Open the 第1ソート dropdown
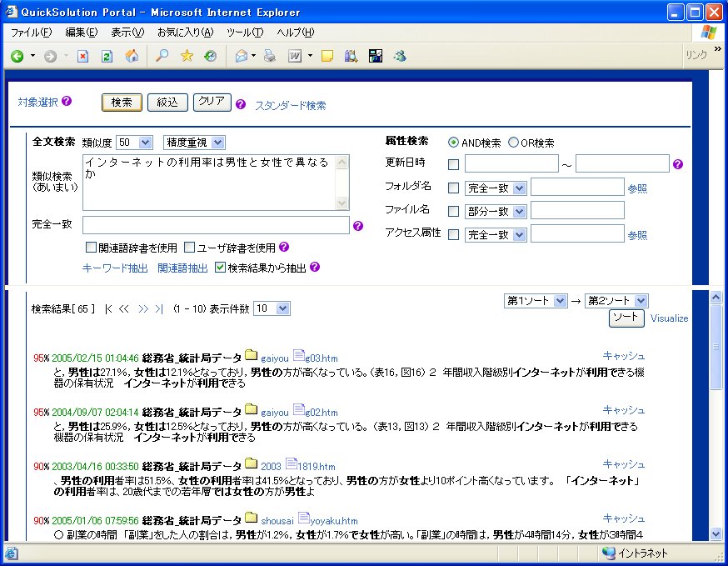 [536, 301]
